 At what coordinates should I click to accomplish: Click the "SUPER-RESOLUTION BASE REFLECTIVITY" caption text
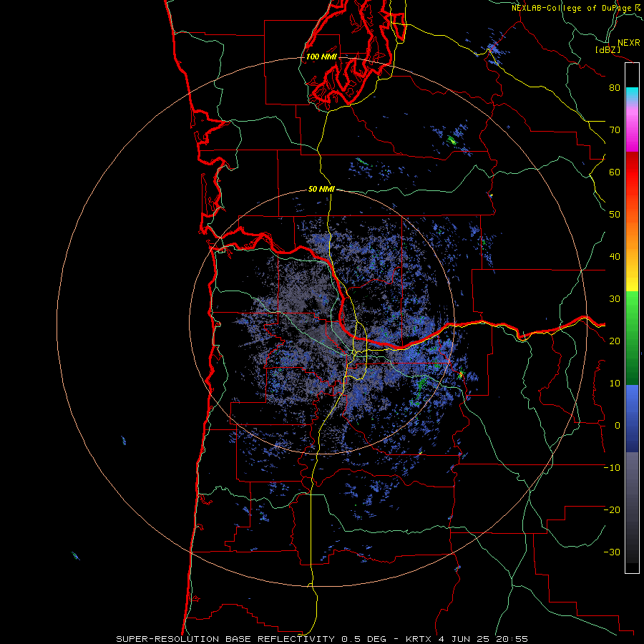pos(225,639)
